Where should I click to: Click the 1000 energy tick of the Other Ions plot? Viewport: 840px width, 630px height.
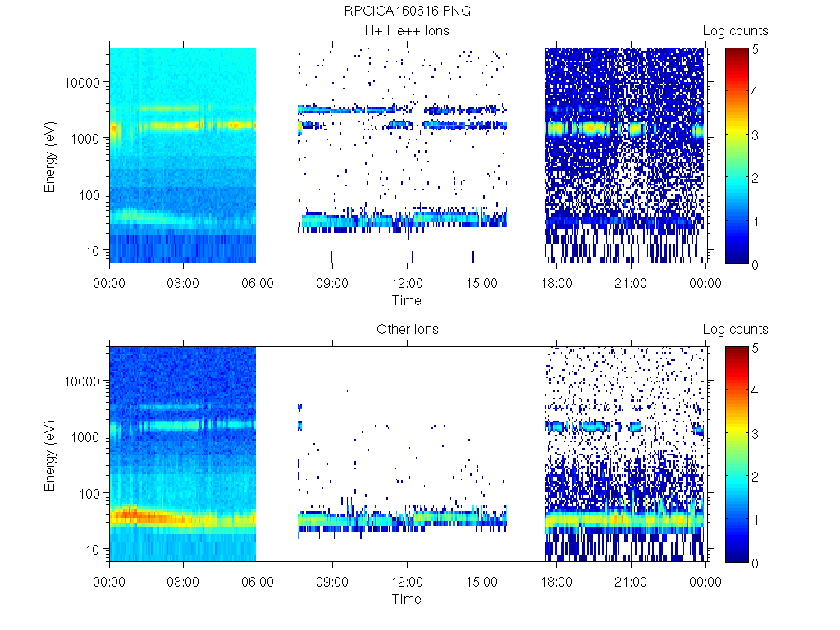click(x=85, y=437)
